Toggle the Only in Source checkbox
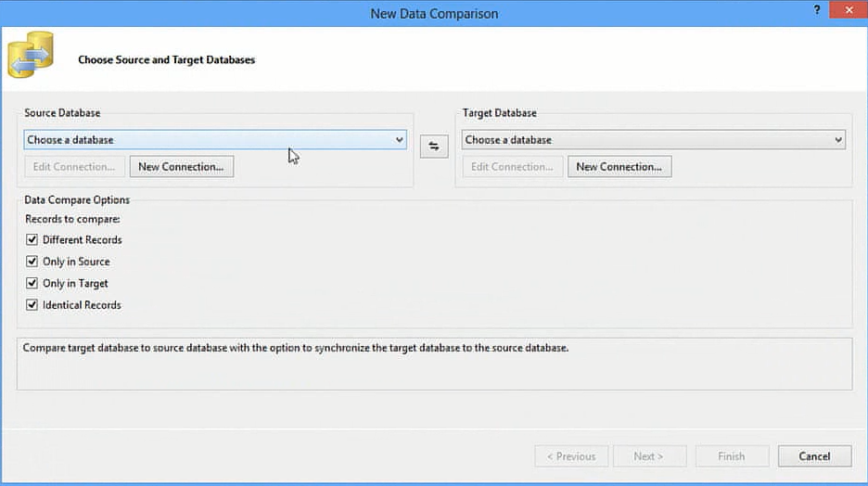 click(x=32, y=262)
